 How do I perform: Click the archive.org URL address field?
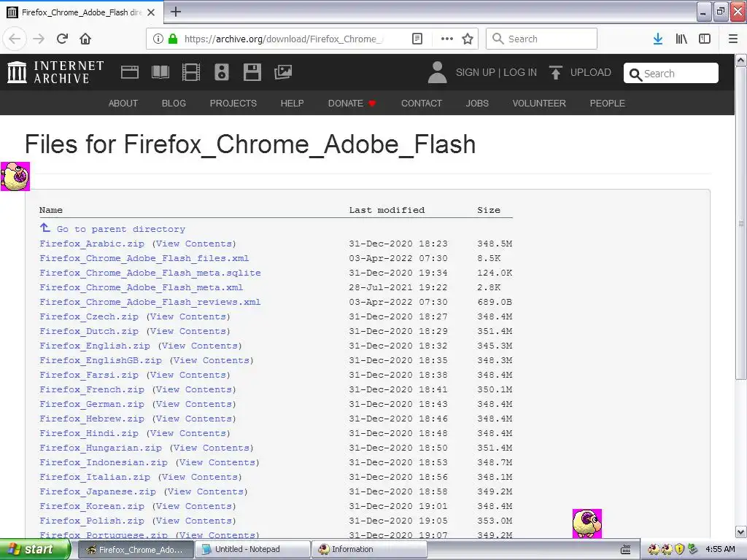coord(284,39)
